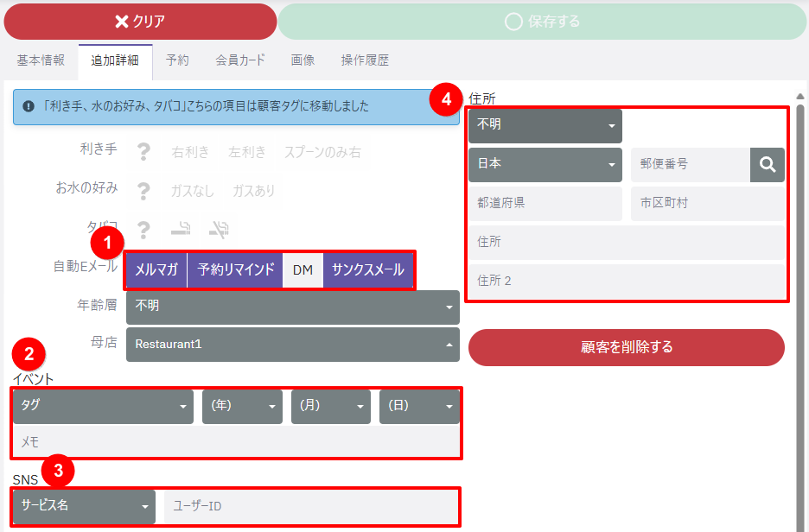The image size is (809, 532).
Task: Click the 顧客を削除する button
Action: pos(626,347)
